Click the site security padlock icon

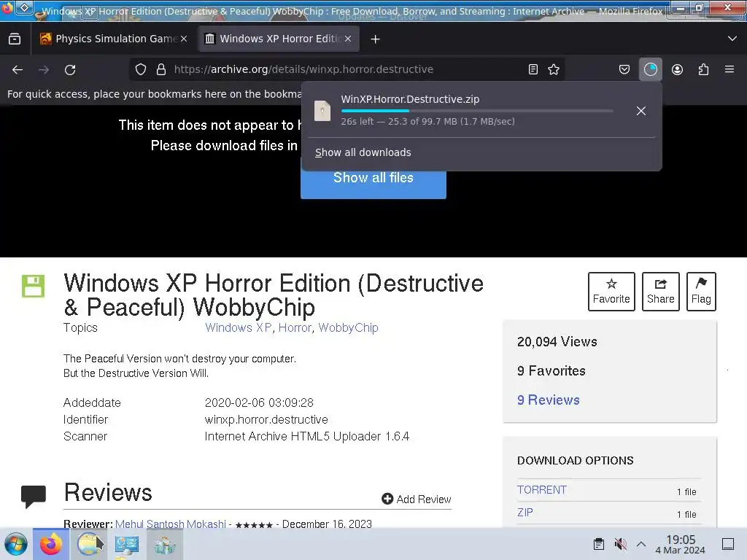[x=161, y=69]
